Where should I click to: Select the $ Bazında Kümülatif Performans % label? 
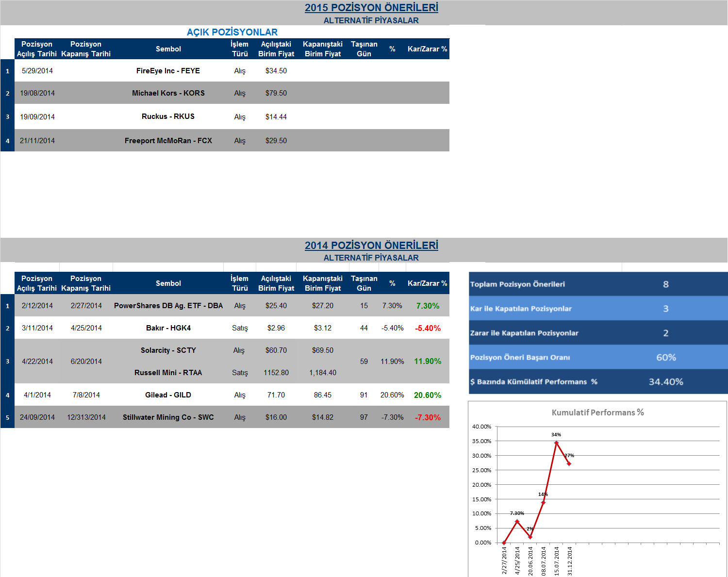534,382
